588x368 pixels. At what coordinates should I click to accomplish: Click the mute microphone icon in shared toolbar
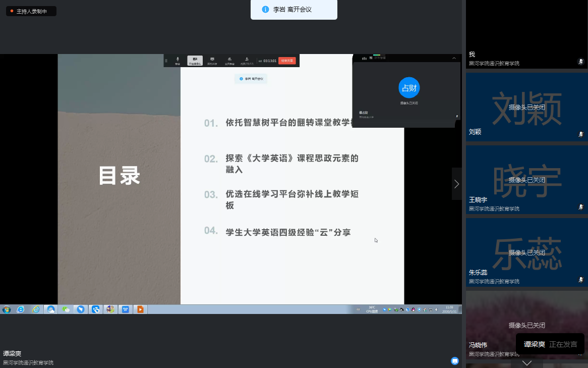[x=178, y=60]
